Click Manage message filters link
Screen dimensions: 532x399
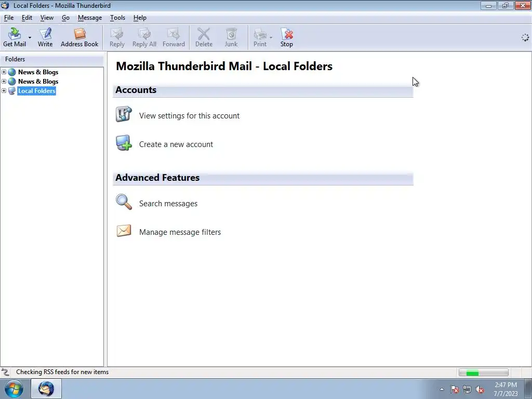(180, 232)
